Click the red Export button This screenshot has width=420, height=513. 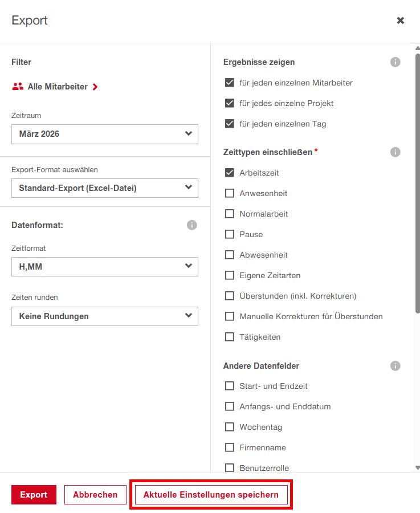34,495
